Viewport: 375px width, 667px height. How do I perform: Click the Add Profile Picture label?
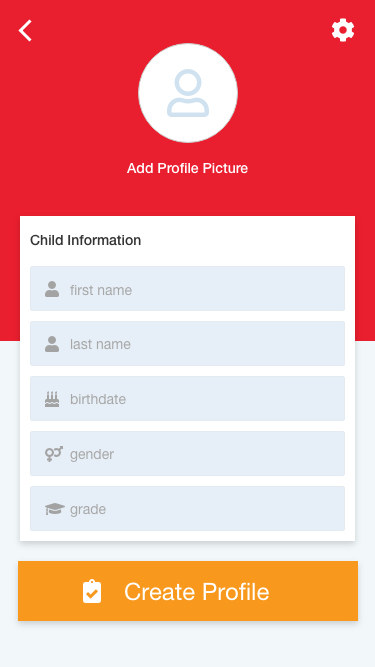pos(188,168)
